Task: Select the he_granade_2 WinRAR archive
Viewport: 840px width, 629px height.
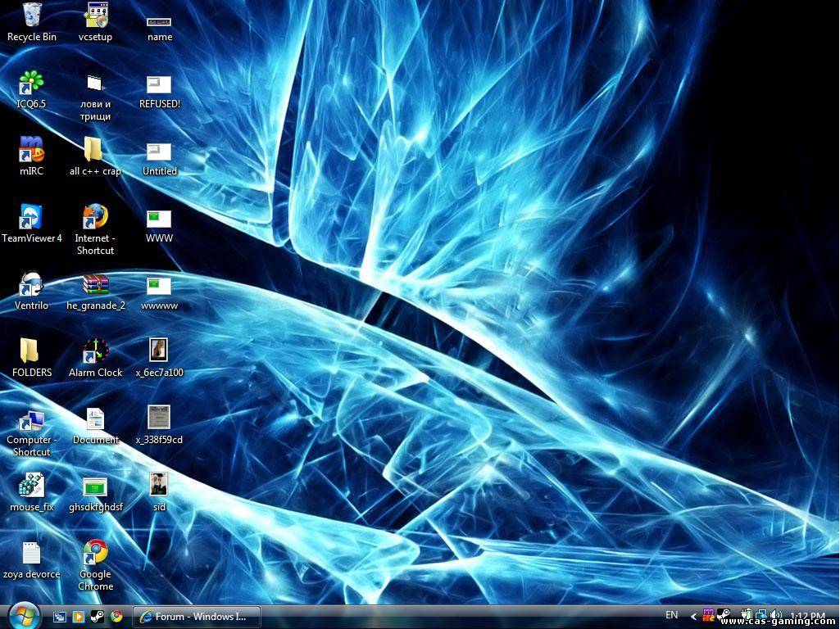Action: click(95, 284)
